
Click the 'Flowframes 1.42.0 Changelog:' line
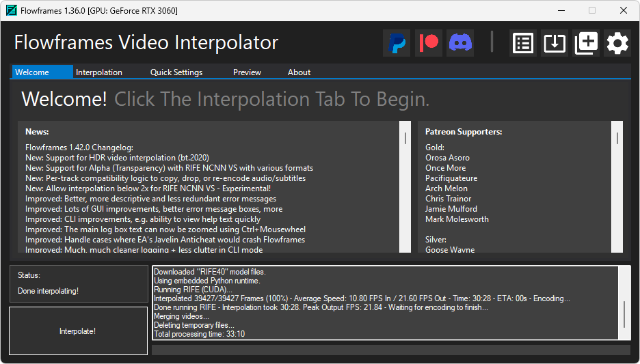[79, 148]
